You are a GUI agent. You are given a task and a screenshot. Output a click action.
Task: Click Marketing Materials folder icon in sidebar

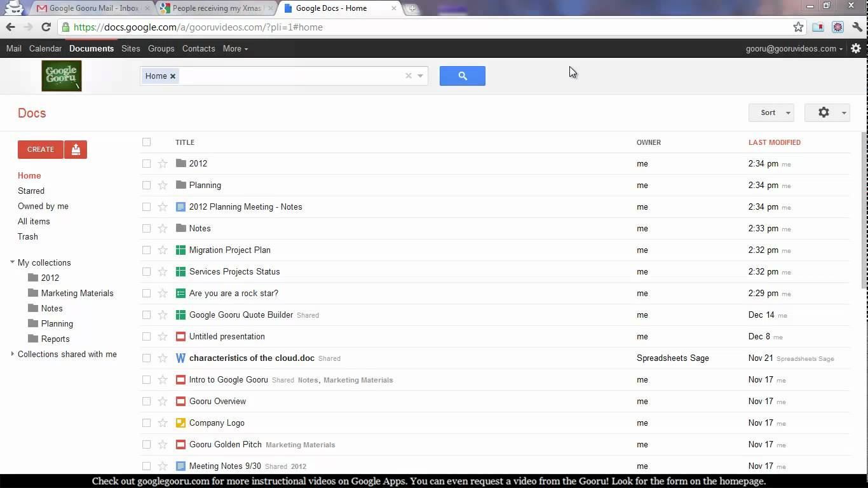coord(33,293)
